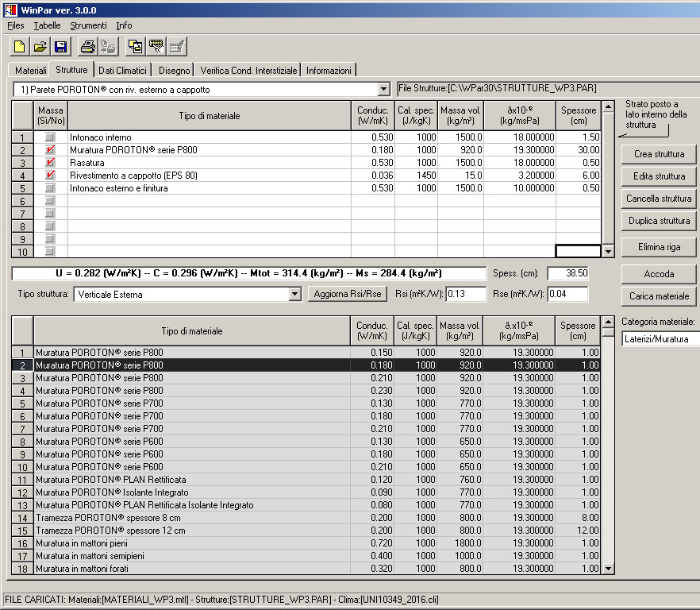Expand the Tipo struttura dropdown

[294, 294]
